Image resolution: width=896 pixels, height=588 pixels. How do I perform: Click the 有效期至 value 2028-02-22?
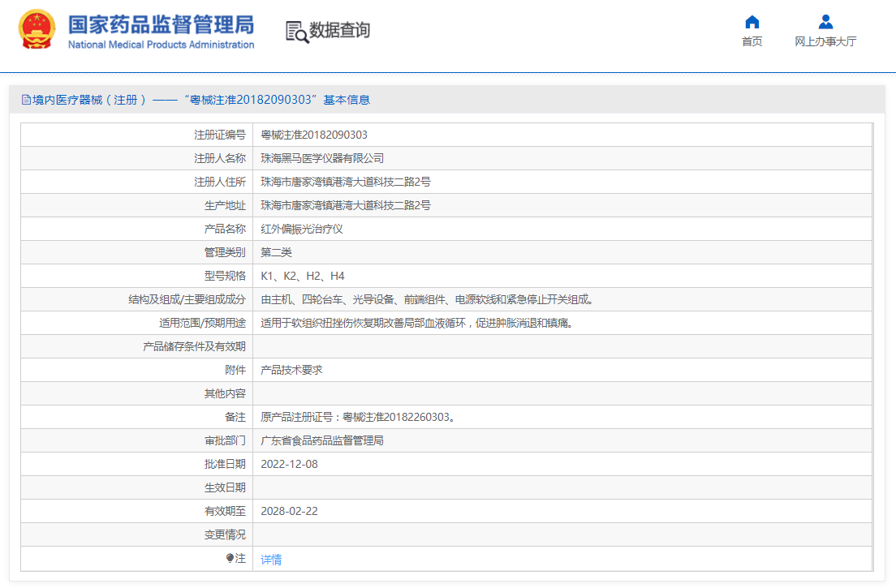tap(289, 511)
